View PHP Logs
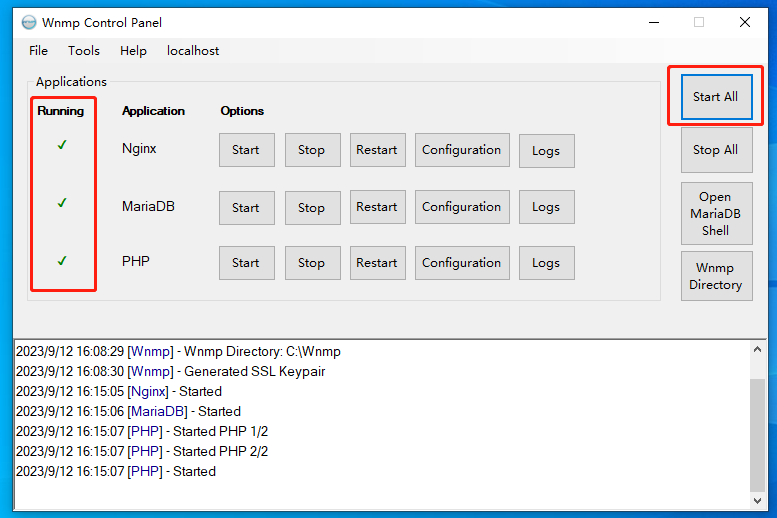777x518 pixels. pyautogui.click(x=547, y=263)
